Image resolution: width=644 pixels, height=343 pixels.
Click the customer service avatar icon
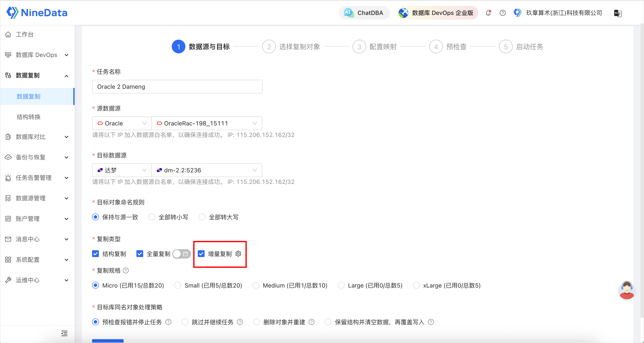pos(627,290)
